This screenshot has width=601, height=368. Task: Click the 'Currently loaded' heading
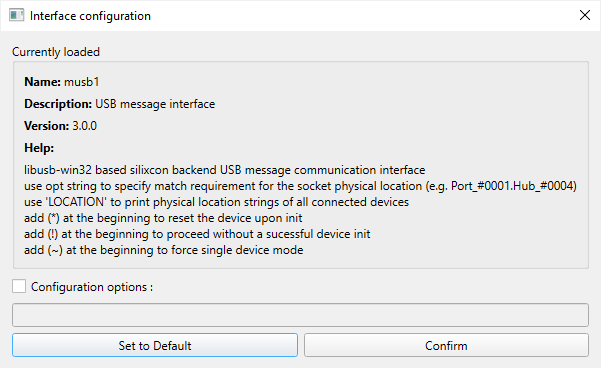point(56,52)
